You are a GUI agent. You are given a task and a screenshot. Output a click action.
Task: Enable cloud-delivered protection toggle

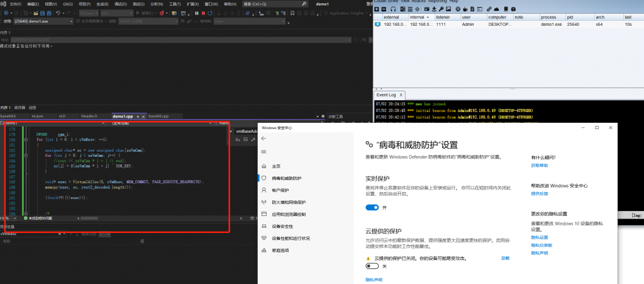click(372, 266)
